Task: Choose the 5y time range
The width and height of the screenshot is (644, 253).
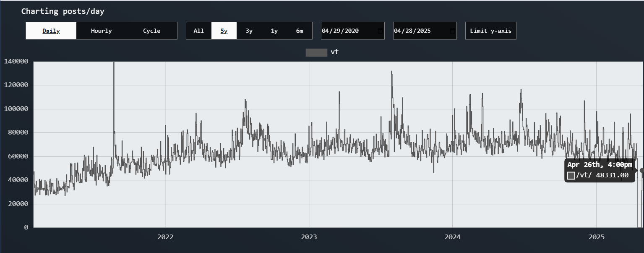Action: (x=224, y=31)
